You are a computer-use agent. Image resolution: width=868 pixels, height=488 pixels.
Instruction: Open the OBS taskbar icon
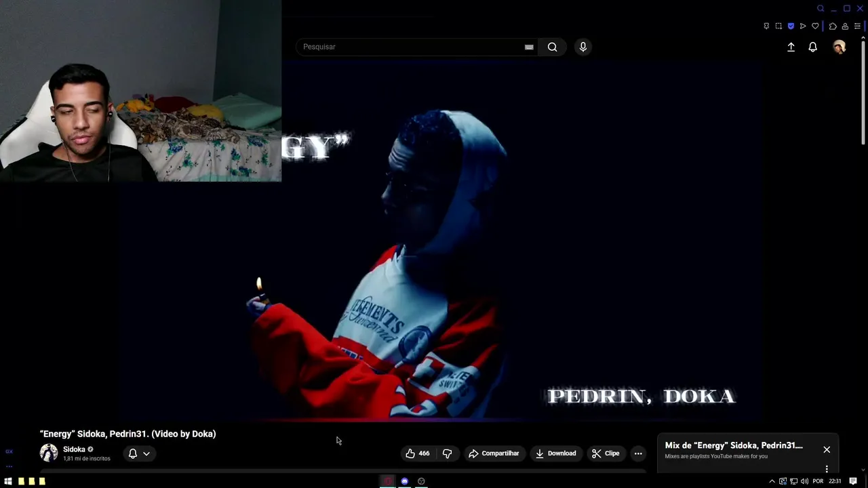coord(421,481)
